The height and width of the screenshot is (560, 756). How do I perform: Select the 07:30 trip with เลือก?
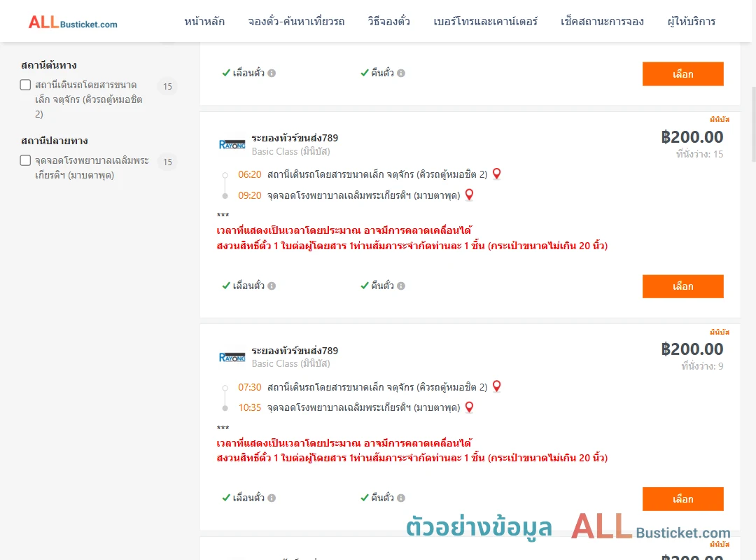pos(682,498)
